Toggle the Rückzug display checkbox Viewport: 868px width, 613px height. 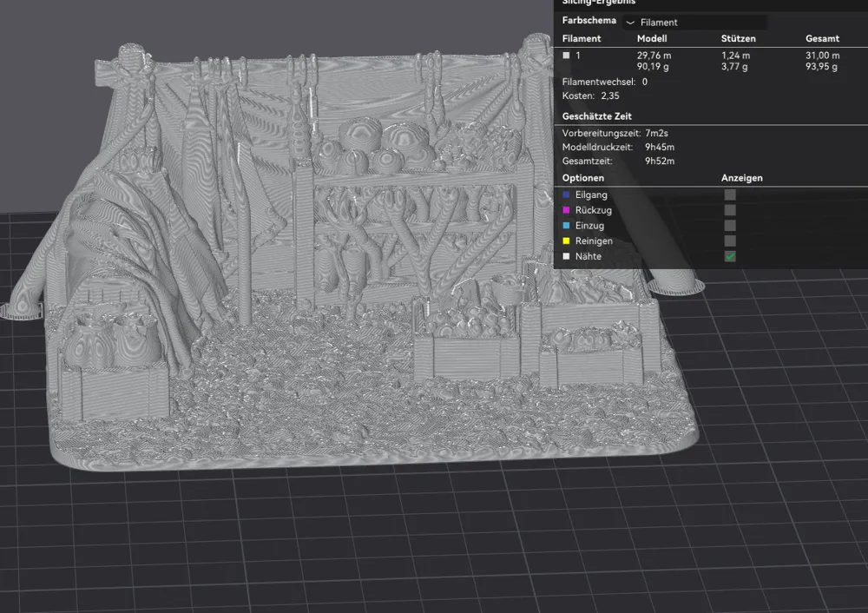tap(730, 210)
